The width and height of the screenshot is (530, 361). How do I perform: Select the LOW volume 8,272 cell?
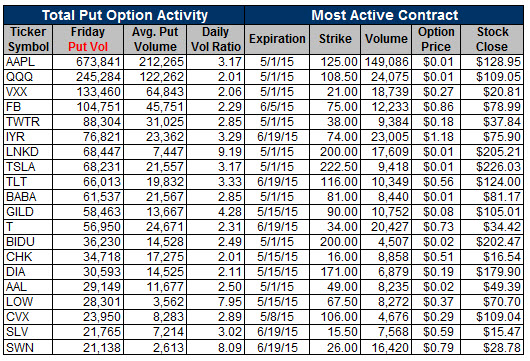[386, 302]
